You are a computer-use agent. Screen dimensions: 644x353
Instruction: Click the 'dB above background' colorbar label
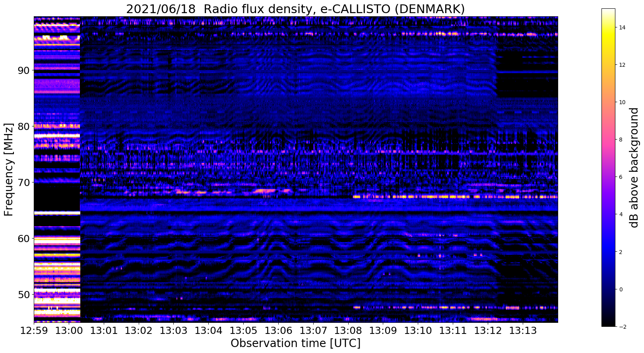[634, 167]
